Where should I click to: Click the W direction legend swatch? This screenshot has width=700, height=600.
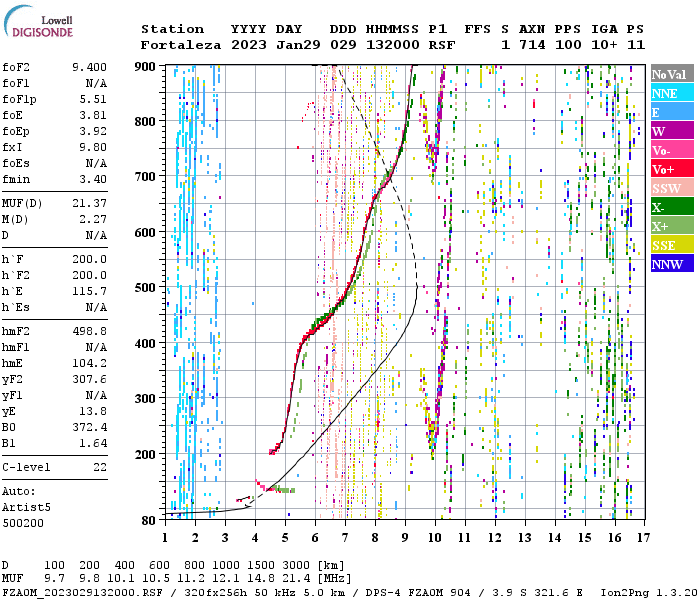pyautogui.click(x=672, y=131)
